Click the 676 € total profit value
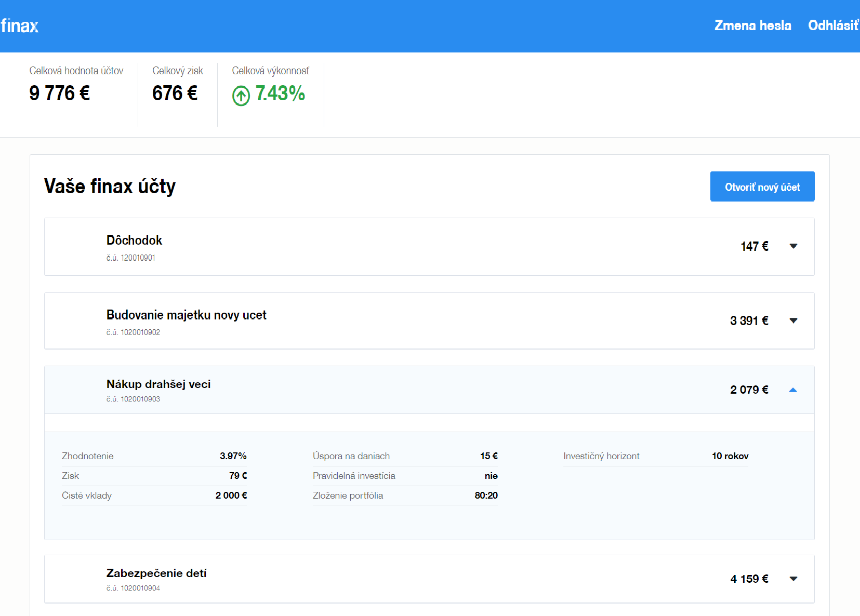The height and width of the screenshot is (616, 860). pyautogui.click(x=175, y=93)
